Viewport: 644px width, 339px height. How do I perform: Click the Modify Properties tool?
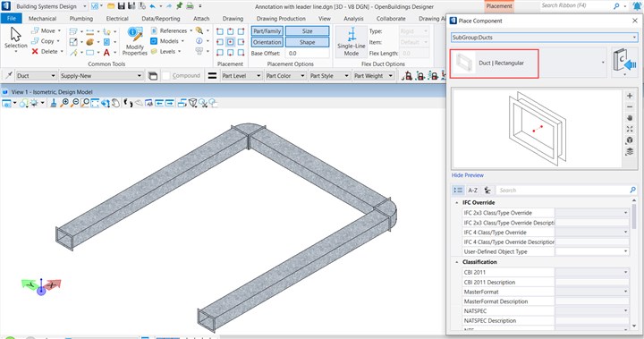(135, 41)
